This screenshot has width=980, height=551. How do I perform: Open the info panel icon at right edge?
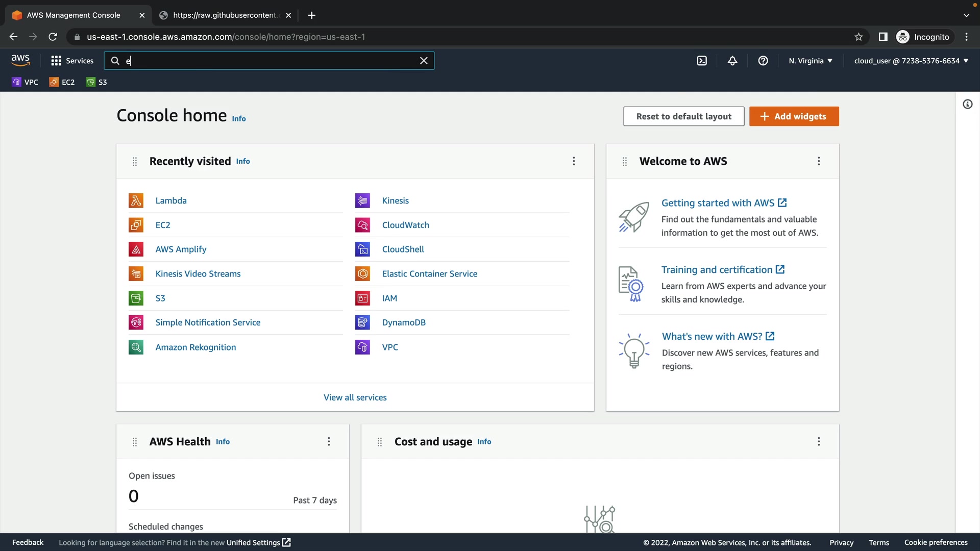pyautogui.click(x=967, y=104)
